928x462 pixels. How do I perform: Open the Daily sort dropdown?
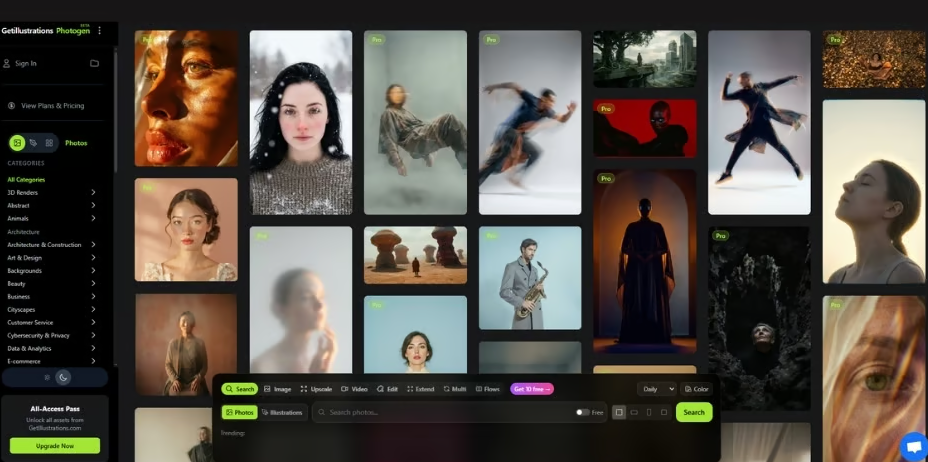(657, 389)
